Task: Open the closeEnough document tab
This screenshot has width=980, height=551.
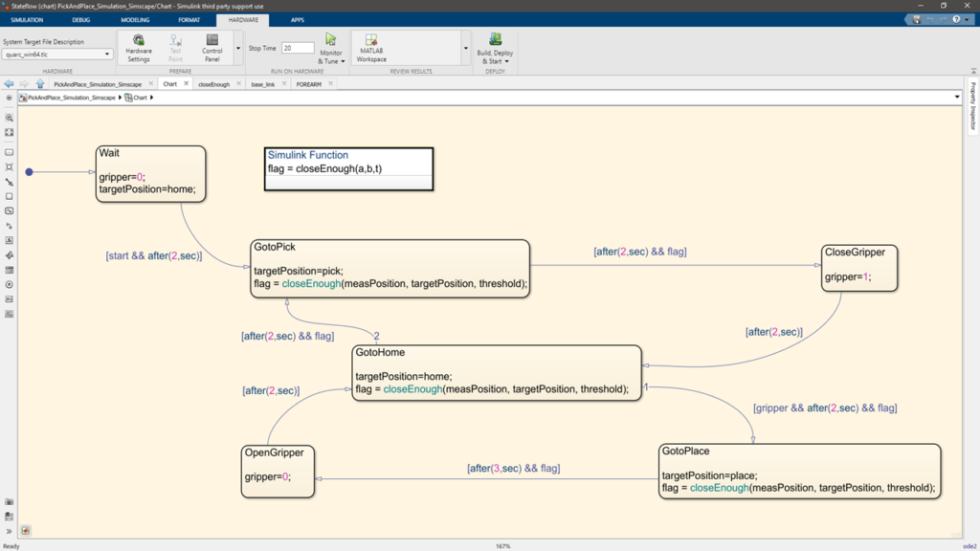Action: [x=213, y=84]
